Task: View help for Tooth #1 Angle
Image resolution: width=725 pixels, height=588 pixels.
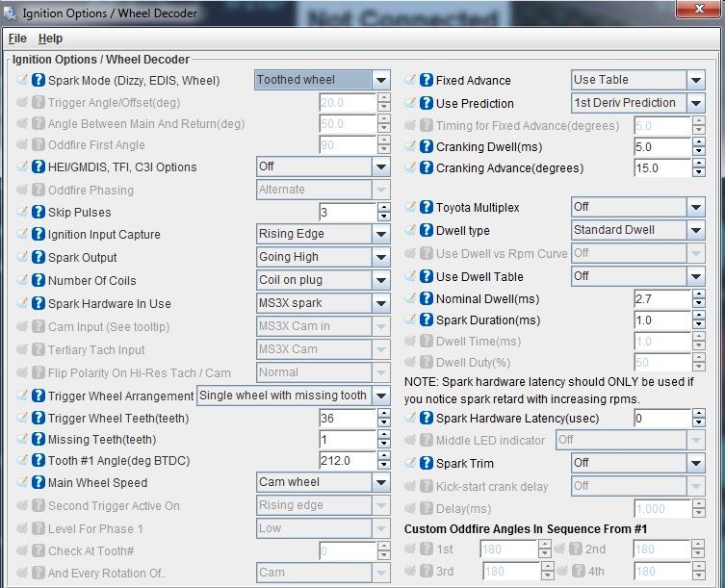Action: tap(39, 460)
